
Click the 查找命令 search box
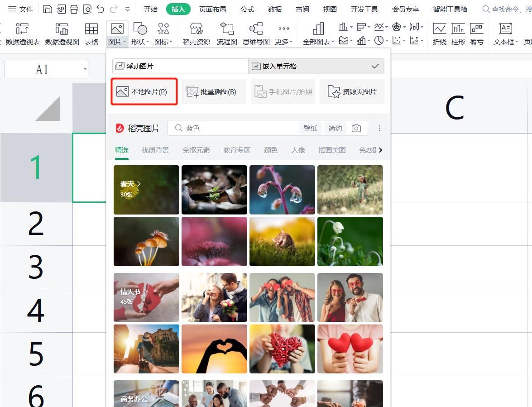click(x=507, y=9)
